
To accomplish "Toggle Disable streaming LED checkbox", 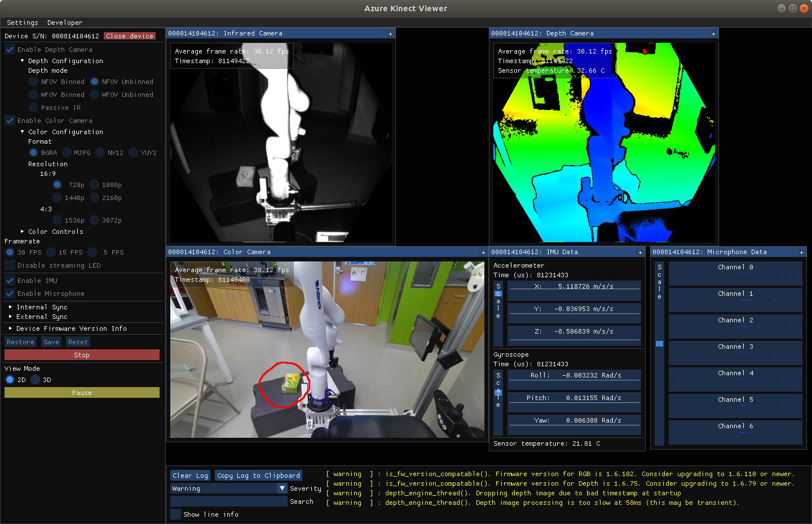I will click(10, 265).
